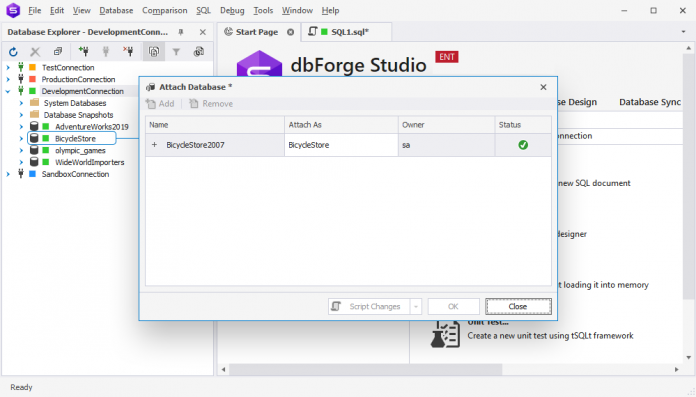This screenshot has height=397, width=696.
Task: Refresh the Database Explorer tree
Action: coord(13,52)
